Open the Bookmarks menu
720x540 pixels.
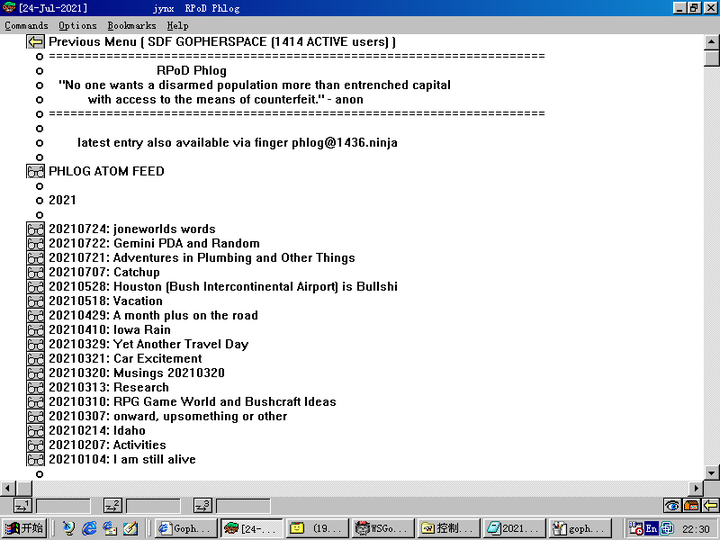click(131, 25)
